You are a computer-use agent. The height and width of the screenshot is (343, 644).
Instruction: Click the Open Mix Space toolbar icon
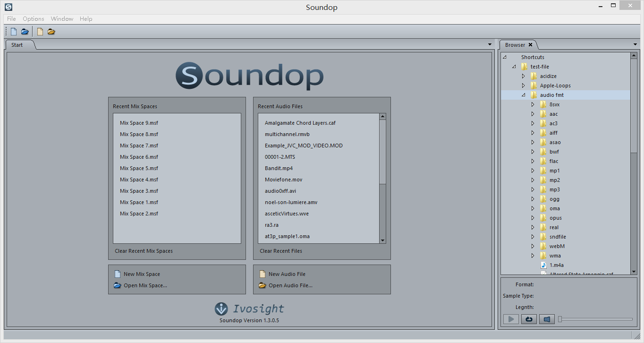(25, 32)
